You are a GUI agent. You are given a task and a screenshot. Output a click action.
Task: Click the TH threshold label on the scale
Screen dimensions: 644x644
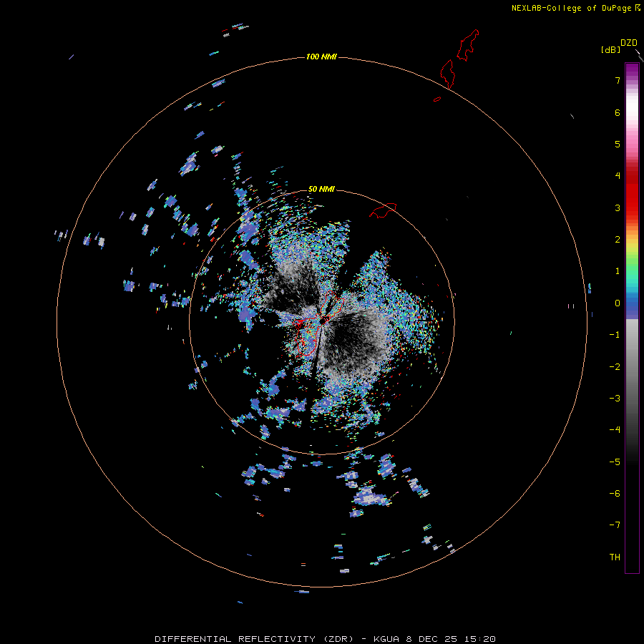(615, 557)
